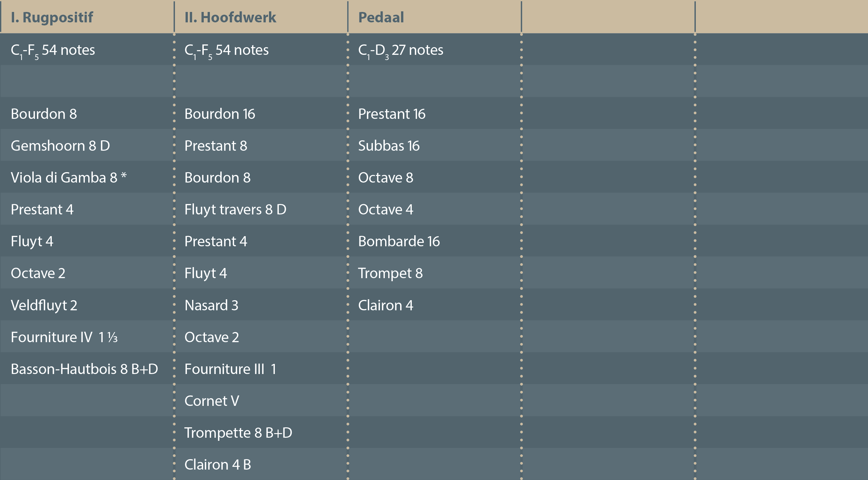
Task: Select the Trompette 8 B+D stop
Action: tap(238, 433)
